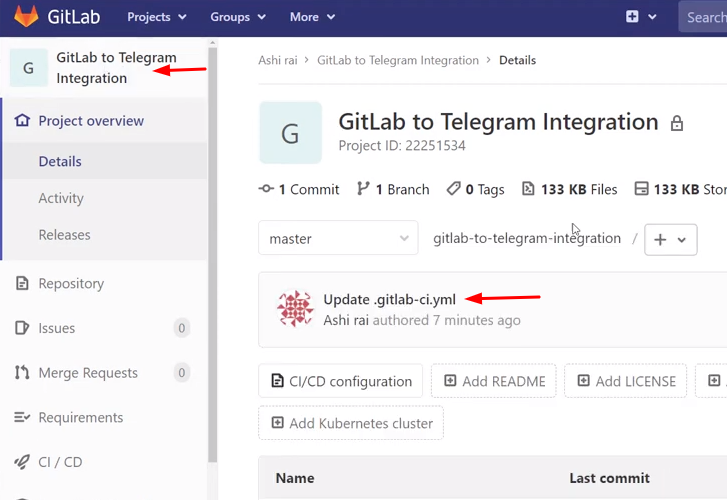This screenshot has height=500, width=727.
Task: Click the private lock icon by project title
Action: point(677,123)
